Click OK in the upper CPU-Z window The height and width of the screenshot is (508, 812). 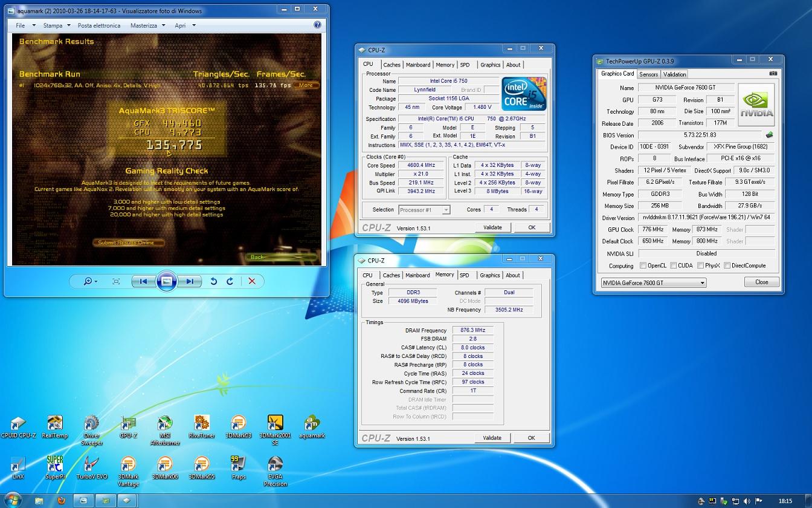pyautogui.click(x=532, y=227)
